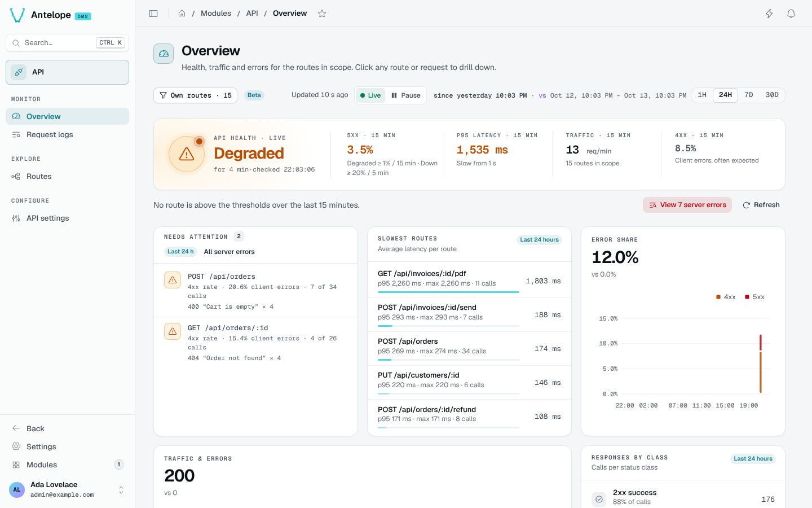The height and width of the screenshot is (508, 812).
Task: Pause live updates
Action: [406, 95]
